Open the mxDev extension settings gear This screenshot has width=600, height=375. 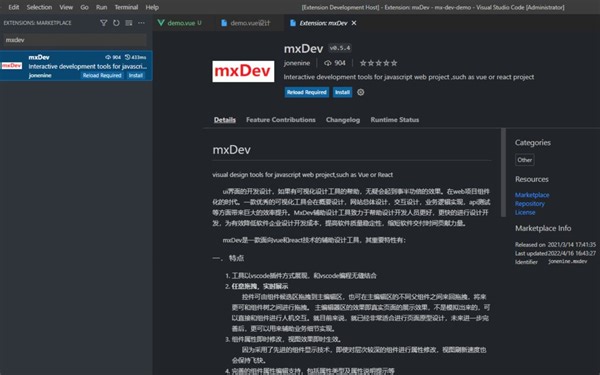360,92
